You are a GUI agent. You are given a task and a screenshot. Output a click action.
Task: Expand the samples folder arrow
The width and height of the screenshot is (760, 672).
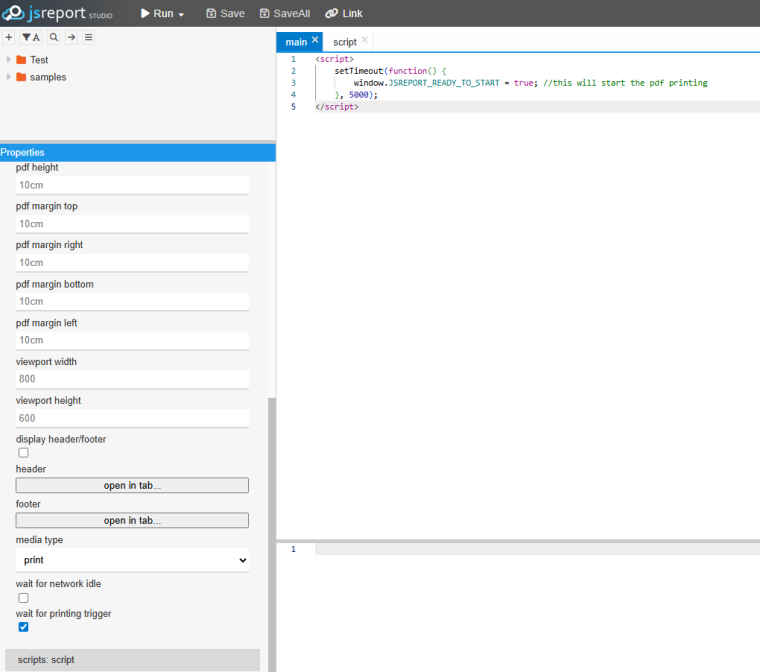click(x=8, y=77)
